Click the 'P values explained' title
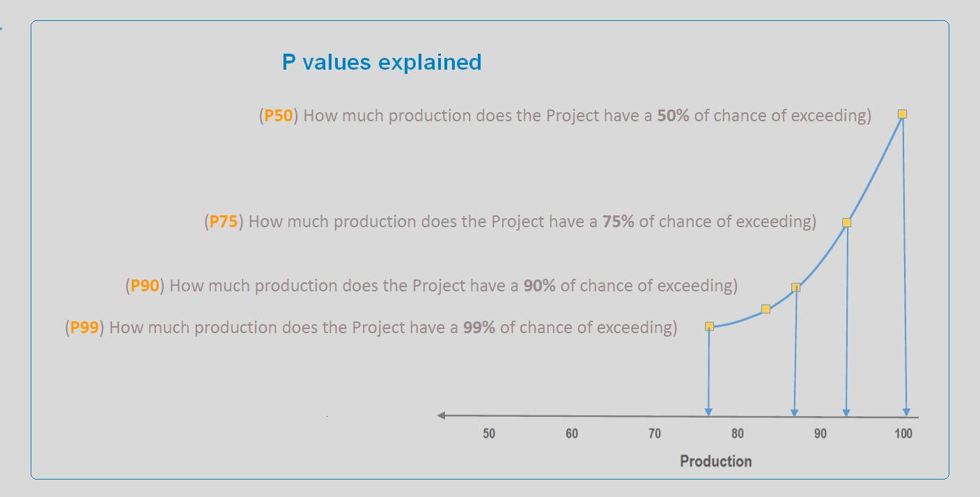 (382, 62)
